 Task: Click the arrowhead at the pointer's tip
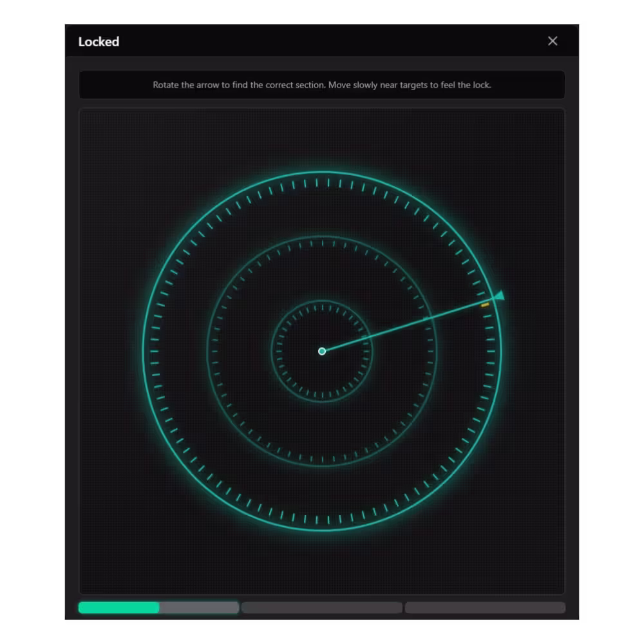pos(499,296)
